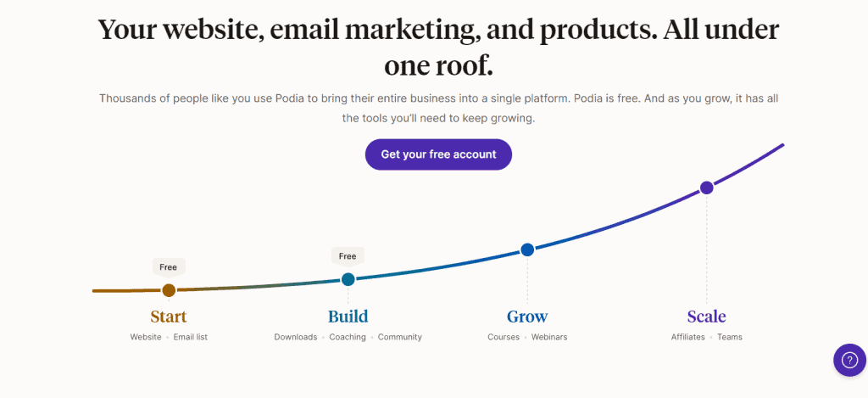868x398 pixels.
Task: Click the Courses feature label
Action: click(x=504, y=337)
